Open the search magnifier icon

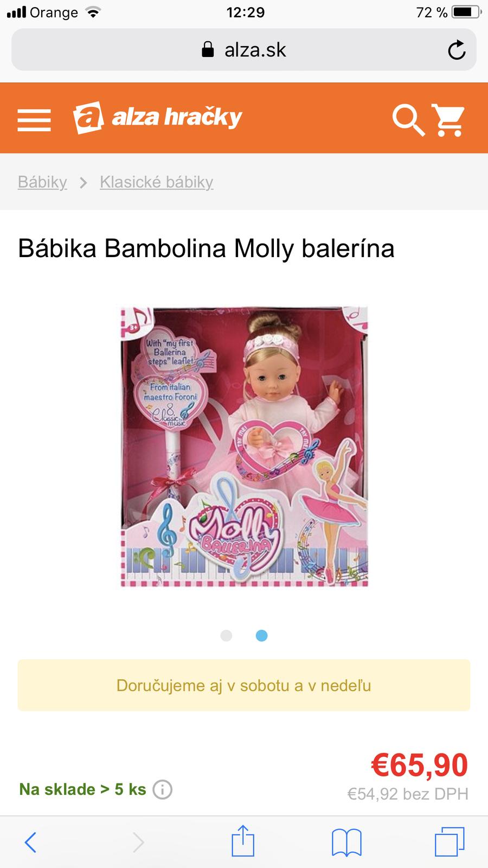tap(408, 120)
